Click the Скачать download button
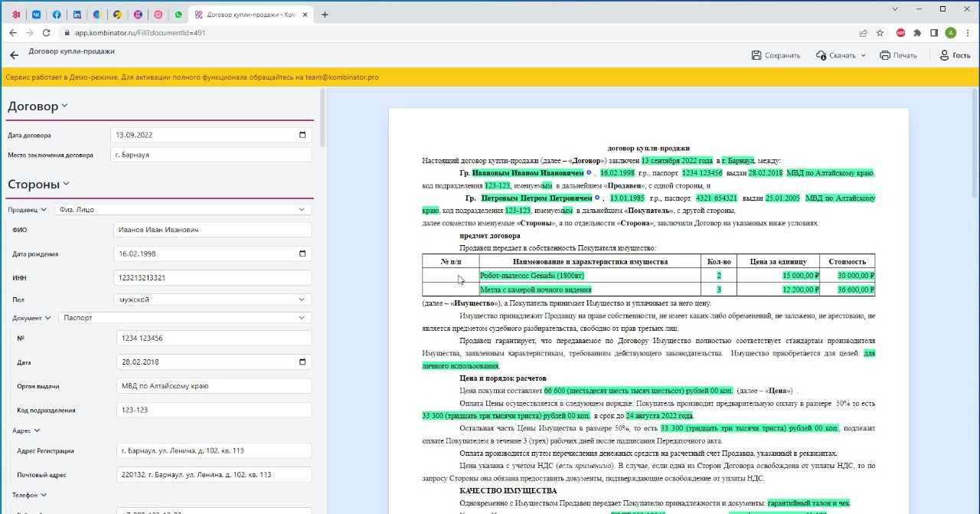Image resolution: width=980 pixels, height=514 pixels. coord(836,55)
